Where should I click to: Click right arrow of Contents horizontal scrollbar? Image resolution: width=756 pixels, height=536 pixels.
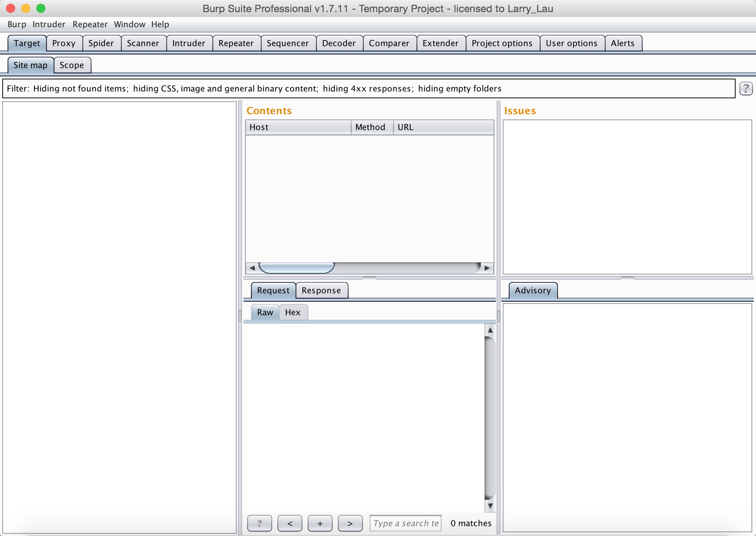tap(487, 268)
